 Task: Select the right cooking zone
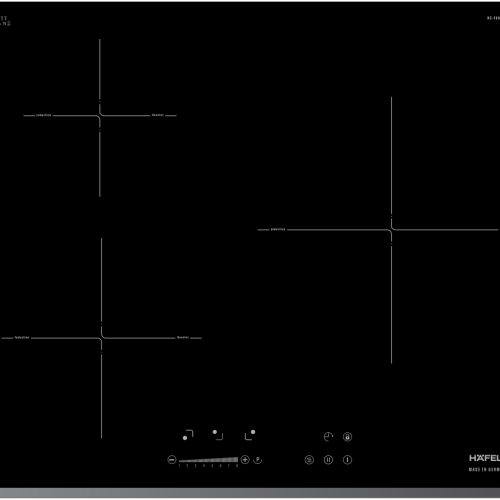click(250, 435)
